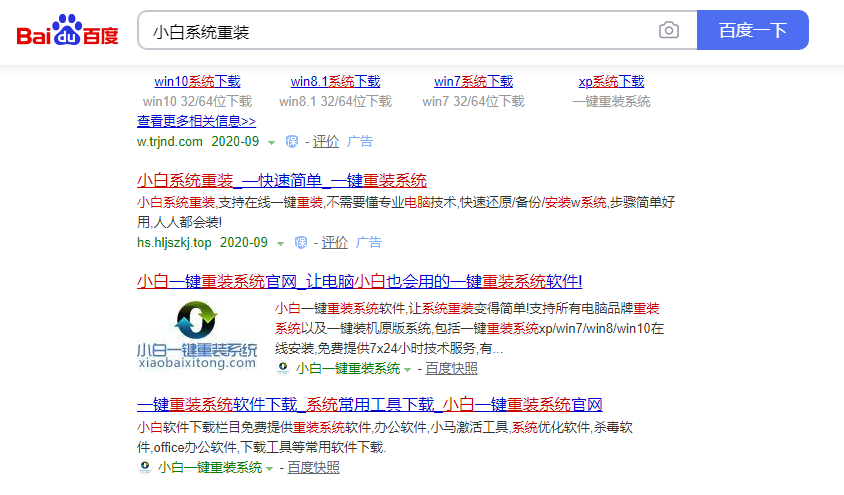The height and width of the screenshot is (495, 844).
Task: Open the win8.1系统下载 link
Action: tap(335, 82)
